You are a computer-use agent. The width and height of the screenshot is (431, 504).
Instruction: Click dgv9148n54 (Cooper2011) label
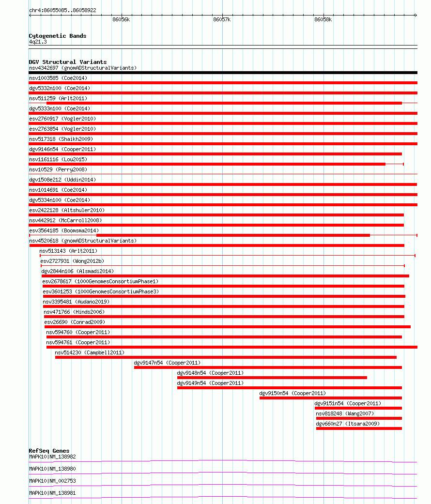210,373
